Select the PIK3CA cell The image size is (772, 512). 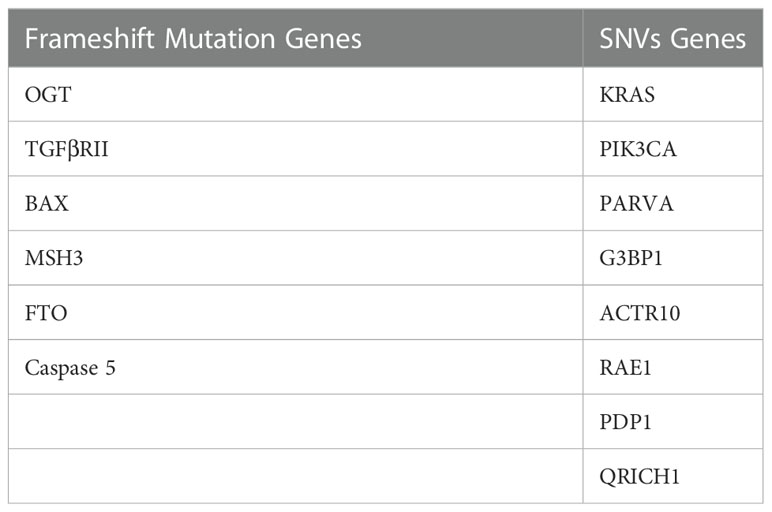pos(673,149)
